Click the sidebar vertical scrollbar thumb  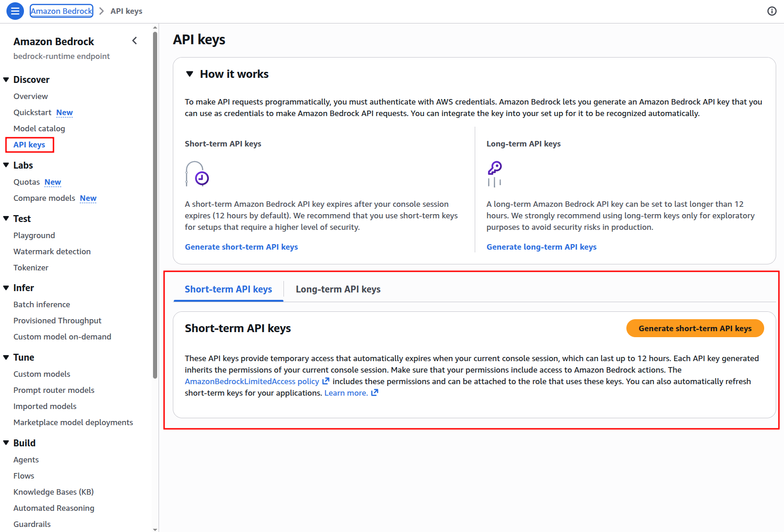[x=155, y=205]
